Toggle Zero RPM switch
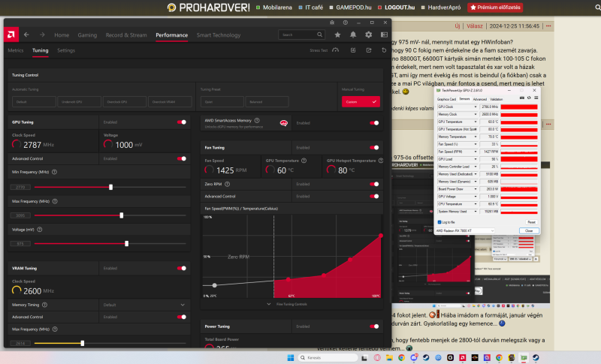 click(374, 184)
